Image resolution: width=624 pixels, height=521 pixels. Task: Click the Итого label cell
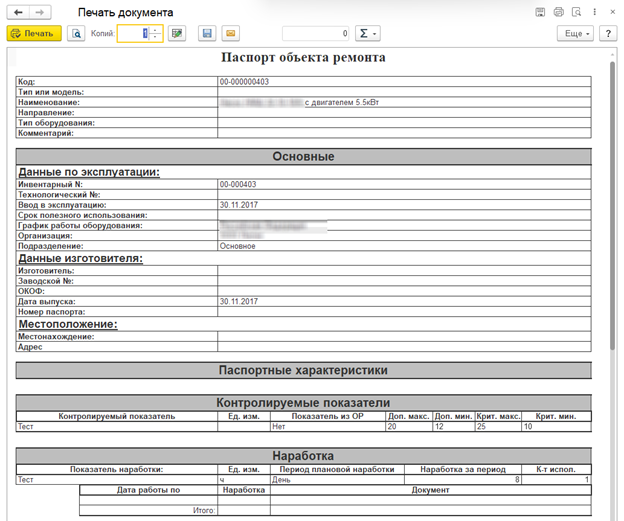pyautogui.click(x=148, y=510)
